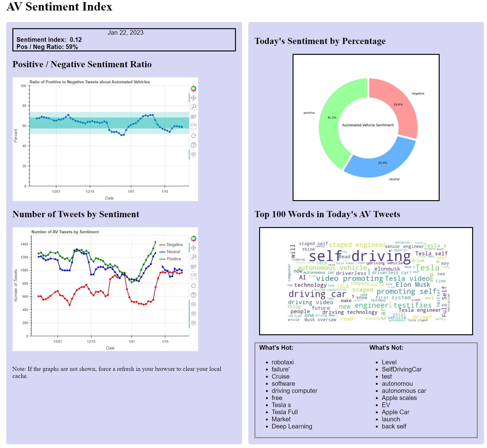Click Bokeh logo on Sentiment Ratio chart
Image resolution: width=487 pixels, height=448 pixels.
tap(193, 89)
